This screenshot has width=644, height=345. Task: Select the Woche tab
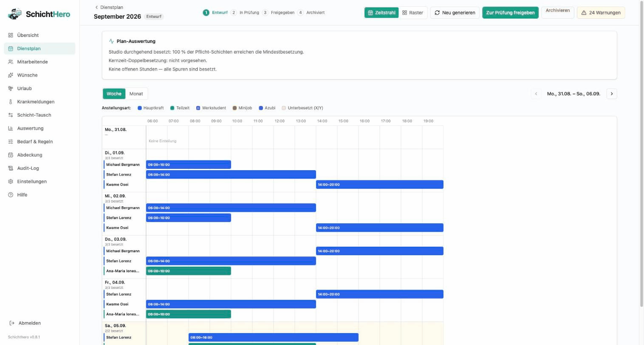click(x=114, y=94)
